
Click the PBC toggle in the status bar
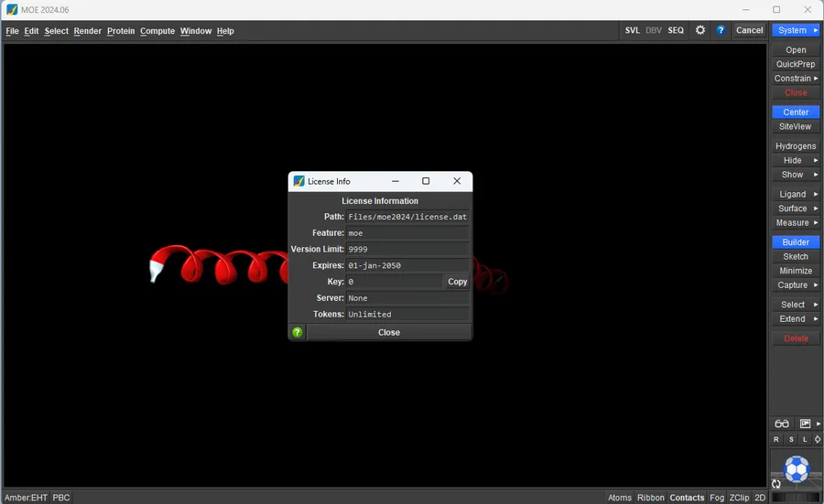coord(61,498)
